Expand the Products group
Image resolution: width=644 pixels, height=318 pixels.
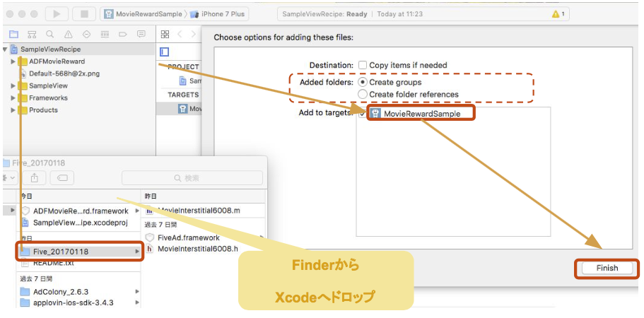13,110
